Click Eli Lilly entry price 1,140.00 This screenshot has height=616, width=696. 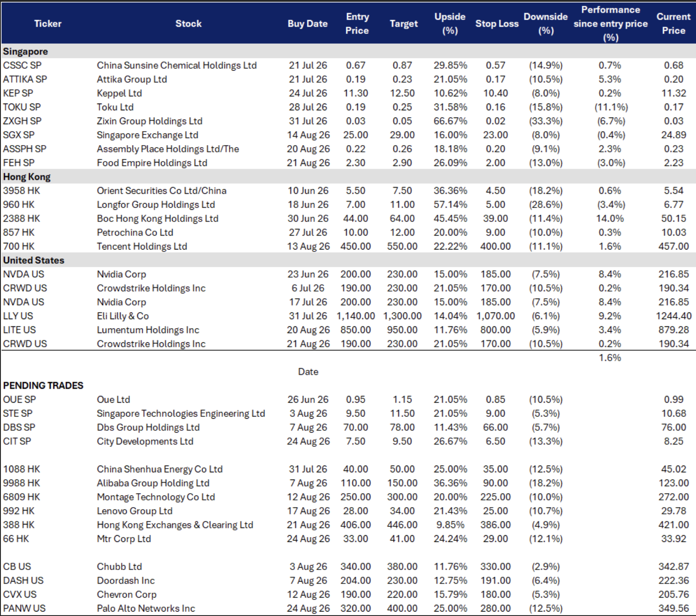click(x=356, y=316)
